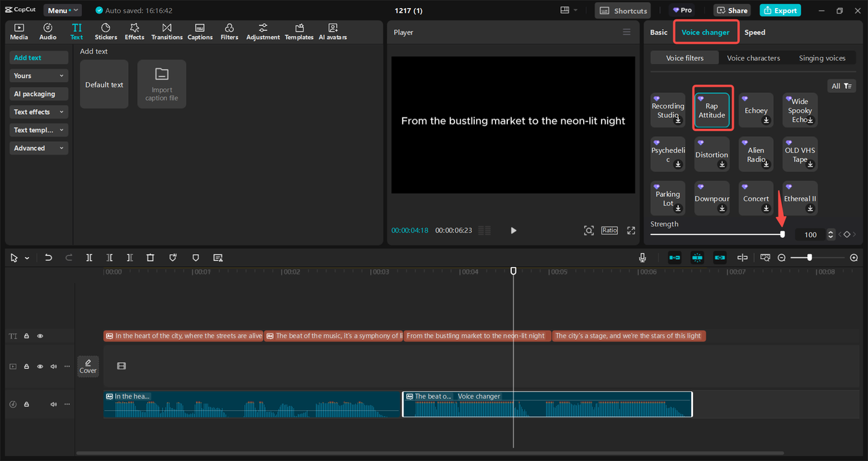The width and height of the screenshot is (868, 461).
Task: Expand the Text templates section
Action: 39,130
